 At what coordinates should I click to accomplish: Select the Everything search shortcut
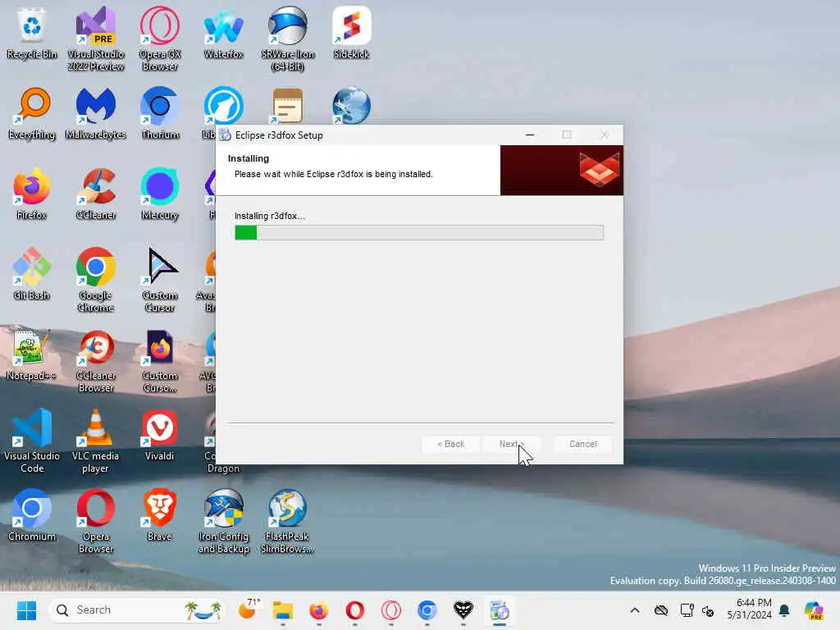click(32, 114)
